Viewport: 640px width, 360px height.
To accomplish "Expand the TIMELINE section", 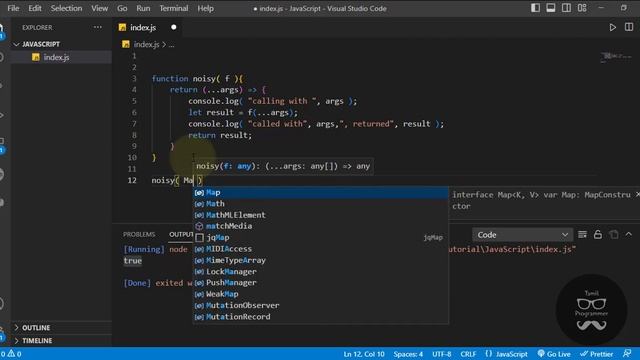I will point(37,340).
